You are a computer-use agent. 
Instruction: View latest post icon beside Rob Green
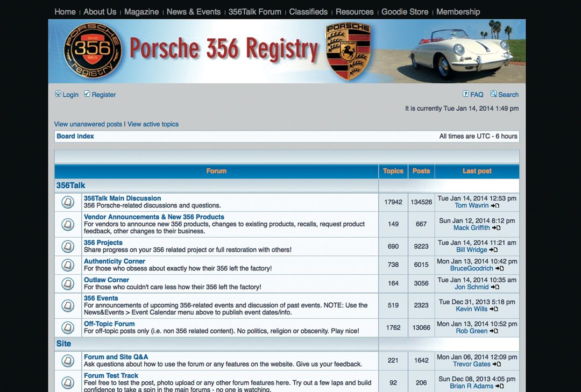coord(494,331)
